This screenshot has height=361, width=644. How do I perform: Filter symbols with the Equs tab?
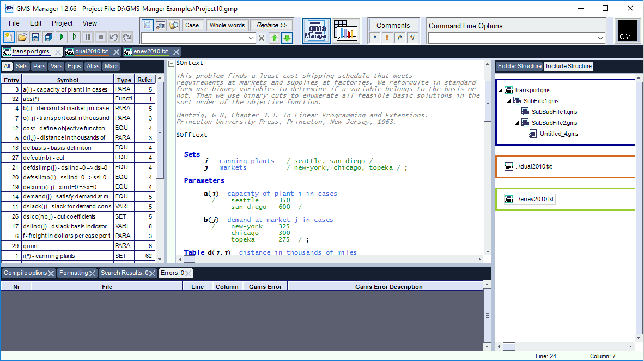pos(74,66)
